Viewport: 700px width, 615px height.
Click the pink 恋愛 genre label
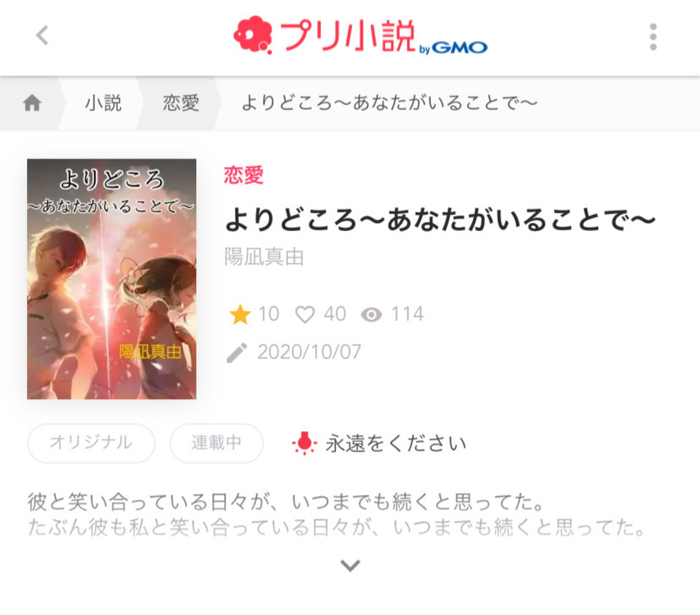coord(244,175)
